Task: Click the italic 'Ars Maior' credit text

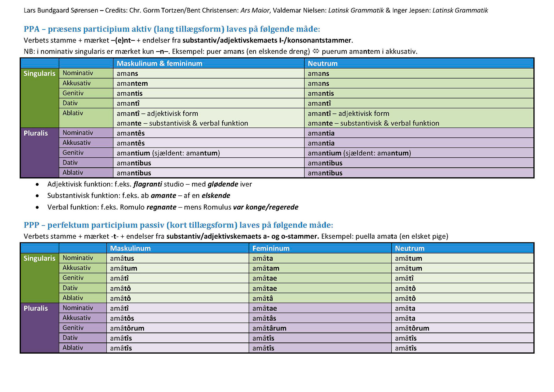Action: coord(255,10)
